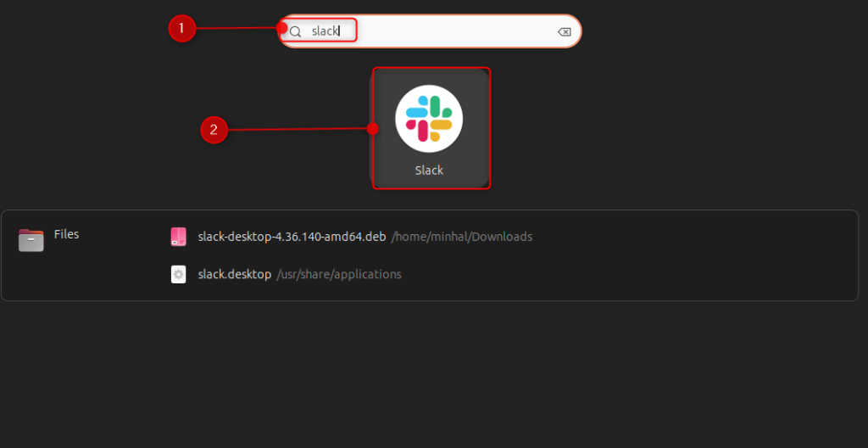This screenshot has height=448, width=868.
Task: Open the Files folder icon
Action: coord(31,240)
